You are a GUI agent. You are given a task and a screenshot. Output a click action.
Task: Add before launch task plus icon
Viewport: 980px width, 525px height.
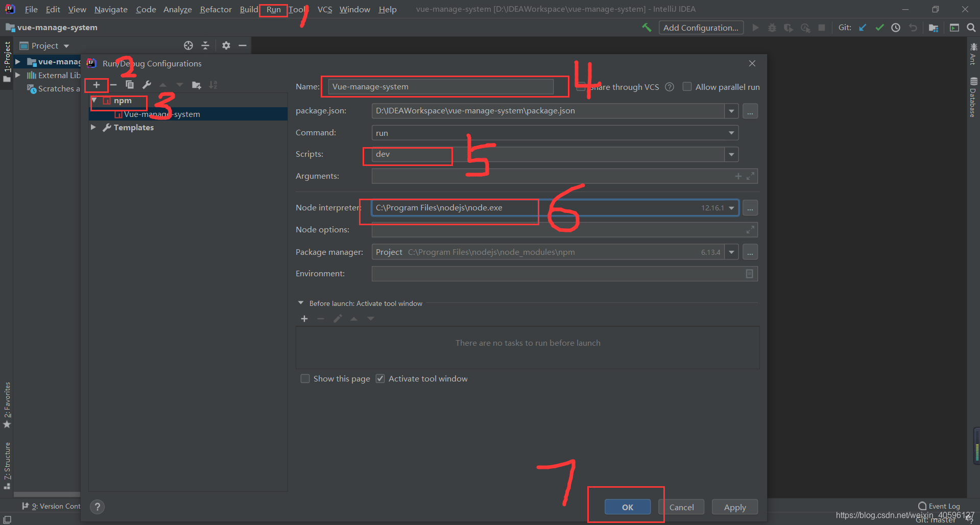pyautogui.click(x=304, y=319)
